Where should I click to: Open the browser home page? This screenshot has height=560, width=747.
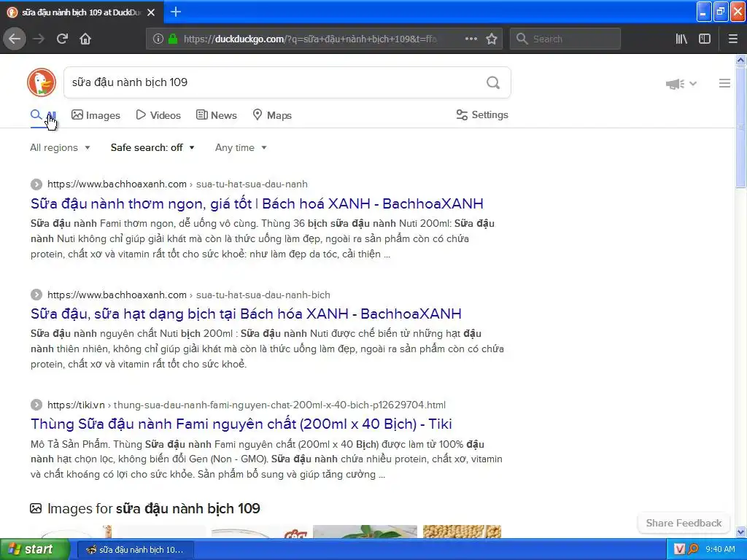(x=85, y=39)
